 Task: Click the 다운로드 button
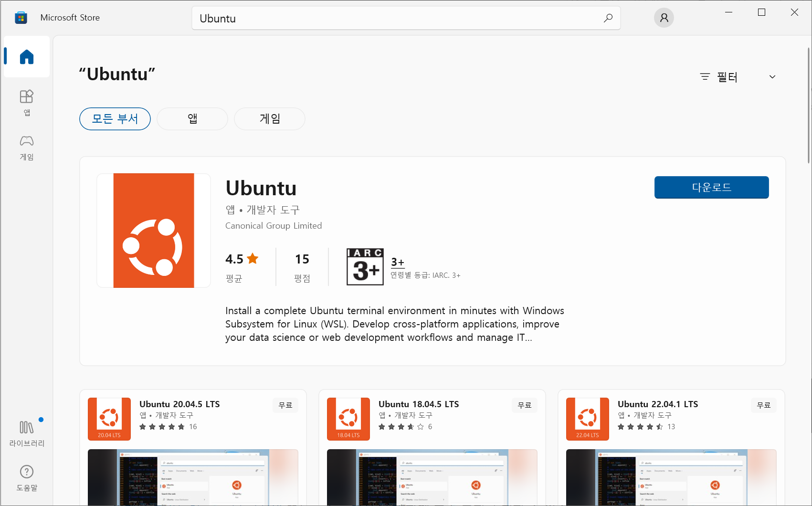click(711, 187)
